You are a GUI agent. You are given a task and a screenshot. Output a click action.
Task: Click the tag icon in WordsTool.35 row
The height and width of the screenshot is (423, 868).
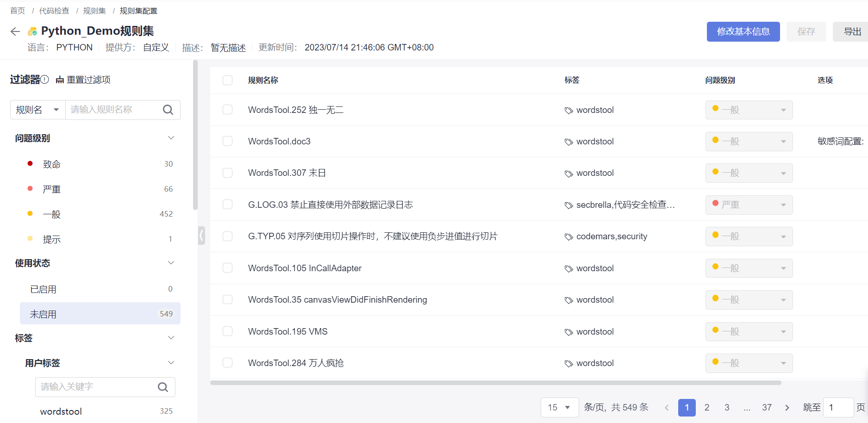(x=569, y=300)
